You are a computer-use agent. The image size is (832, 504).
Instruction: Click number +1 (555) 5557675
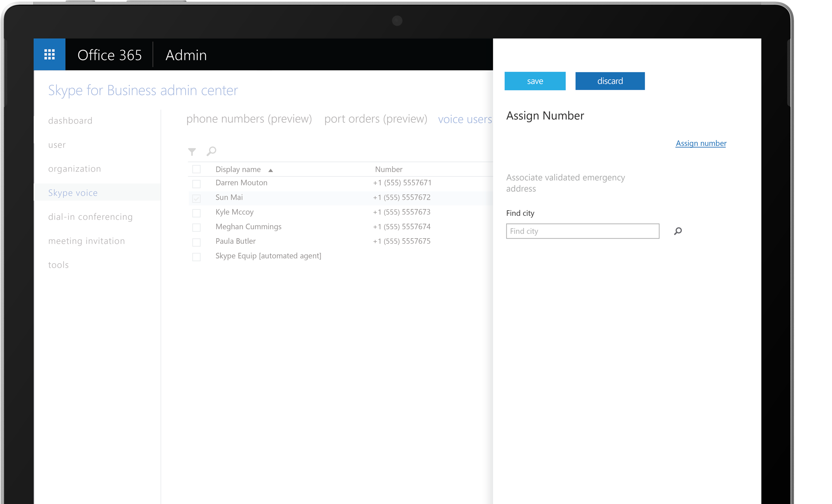point(402,241)
